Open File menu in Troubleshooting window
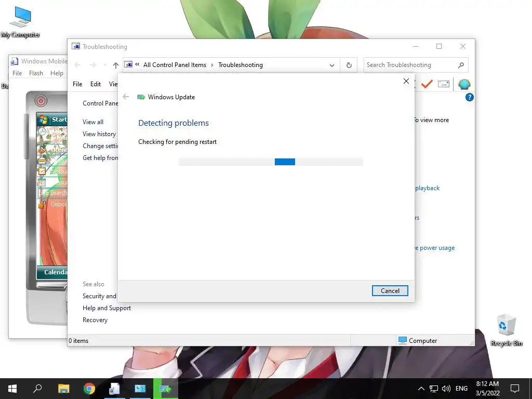 click(77, 84)
